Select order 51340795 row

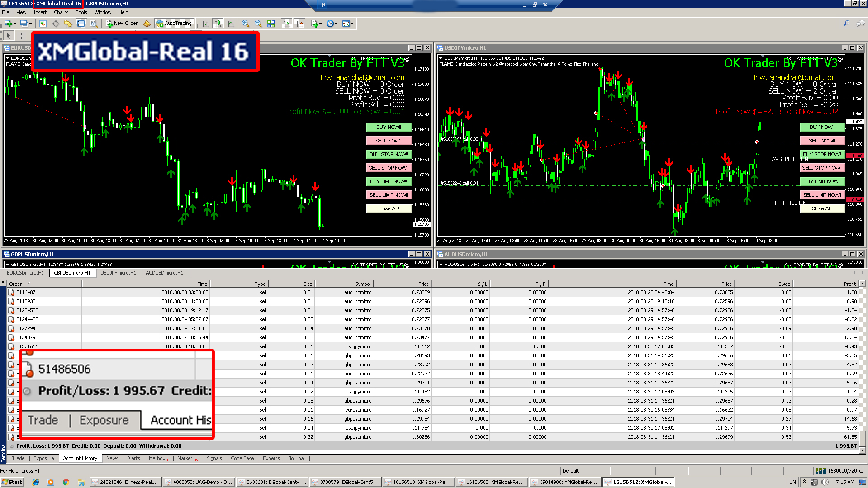pos(432,337)
